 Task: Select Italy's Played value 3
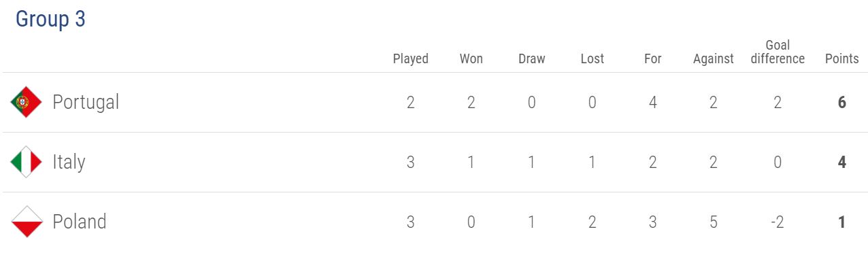pos(411,163)
